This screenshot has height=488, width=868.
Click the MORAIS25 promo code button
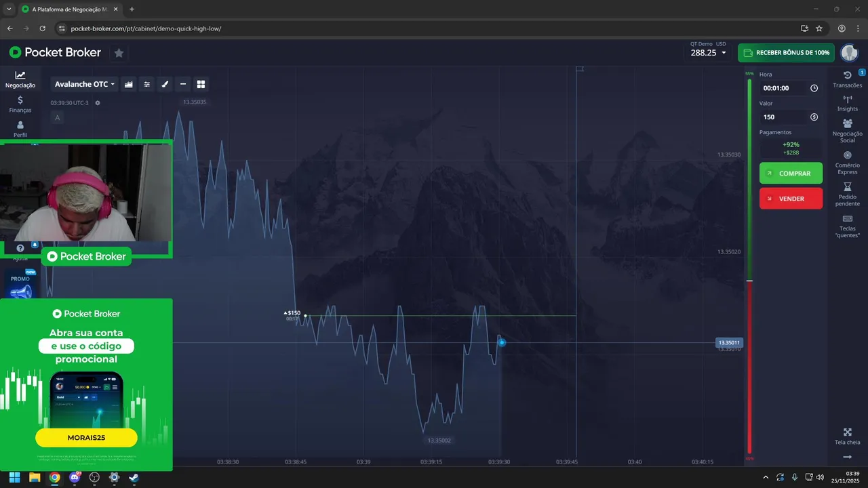[x=86, y=438]
